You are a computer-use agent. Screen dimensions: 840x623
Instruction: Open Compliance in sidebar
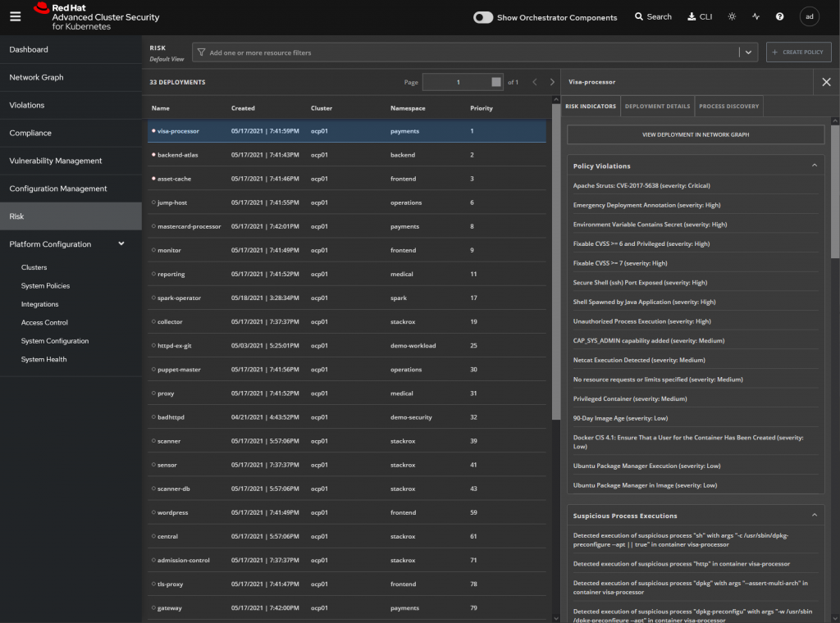tap(71, 133)
